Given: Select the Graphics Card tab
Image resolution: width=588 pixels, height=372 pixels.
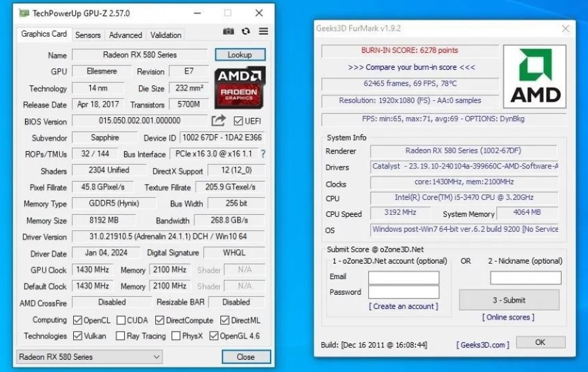Looking at the screenshot, I should [x=44, y=34].
